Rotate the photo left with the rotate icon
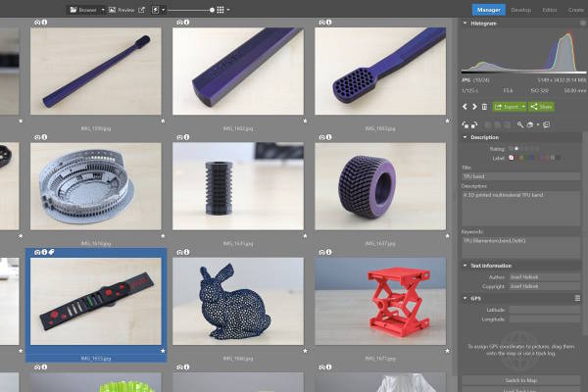The width and height of the screenshot is (588, 392). pyautogui.click(x=465, y=124)
